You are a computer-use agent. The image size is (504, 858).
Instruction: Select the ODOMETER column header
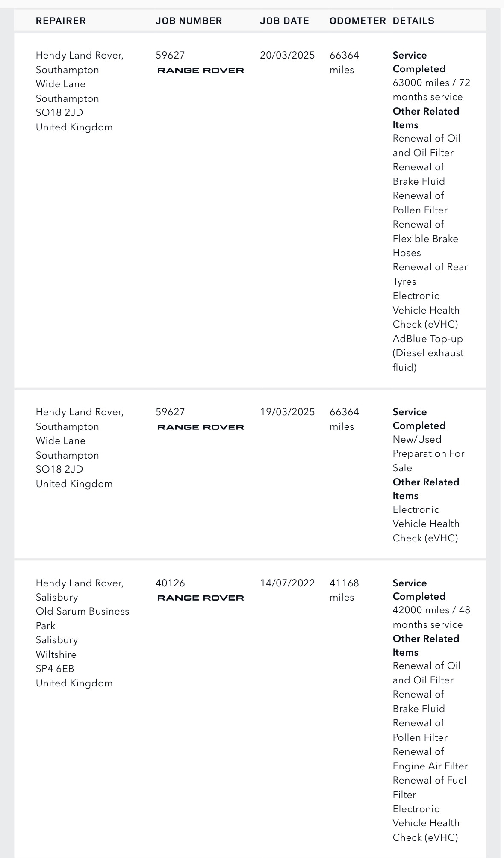coord(357,21)
